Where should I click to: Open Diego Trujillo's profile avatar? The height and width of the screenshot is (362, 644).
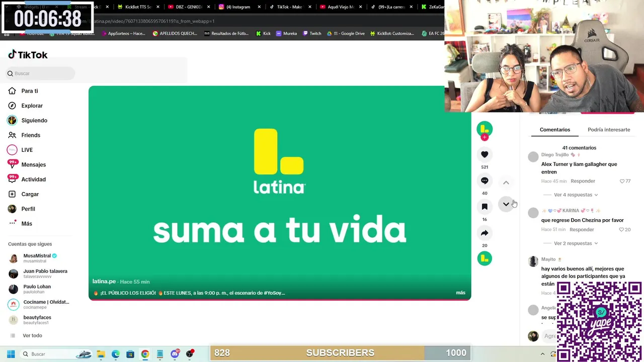(x=533, y=157)
